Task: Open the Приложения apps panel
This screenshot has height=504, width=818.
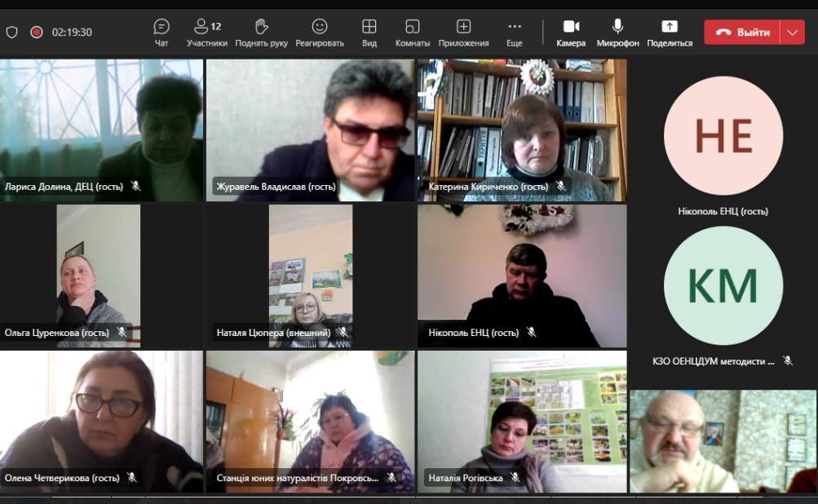Action: click(x=463, y=32)
